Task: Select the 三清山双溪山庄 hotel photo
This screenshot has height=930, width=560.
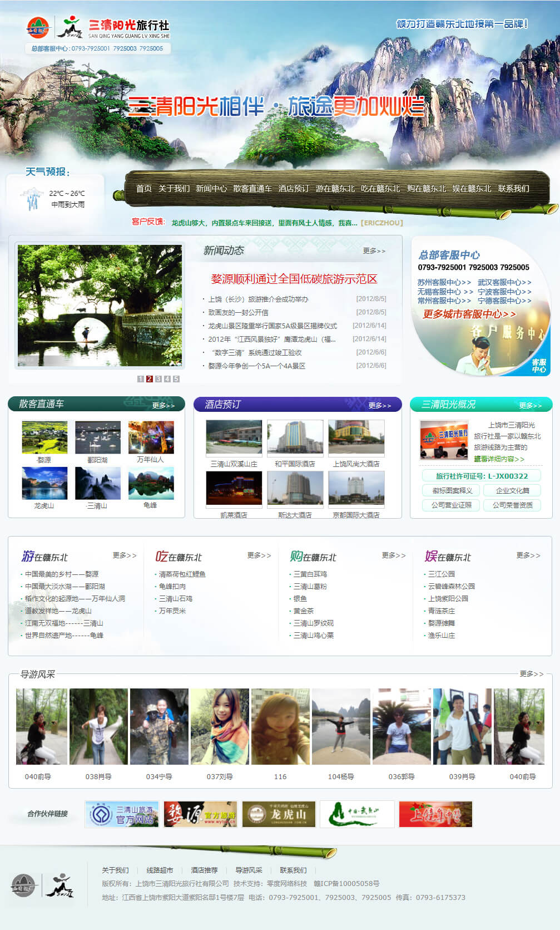Action: pos(234,437)
